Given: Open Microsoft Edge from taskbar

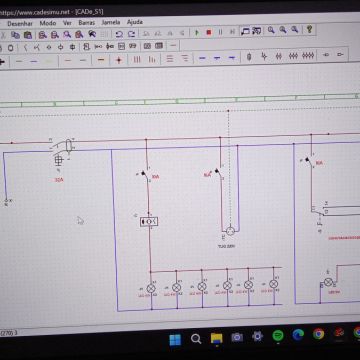Looking at the screenshot, I should coord(298,335).
